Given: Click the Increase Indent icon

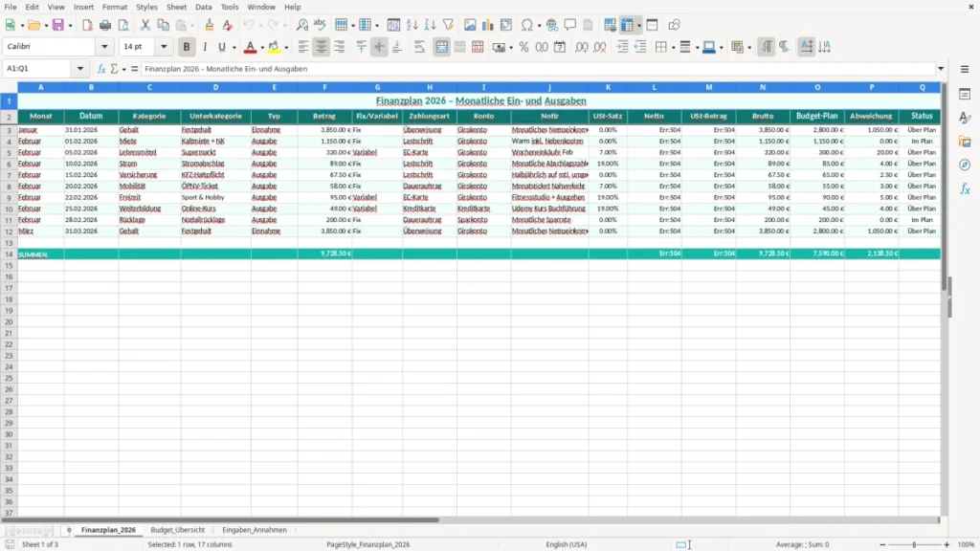Looking at the screenshot, I should pos(622,47).
